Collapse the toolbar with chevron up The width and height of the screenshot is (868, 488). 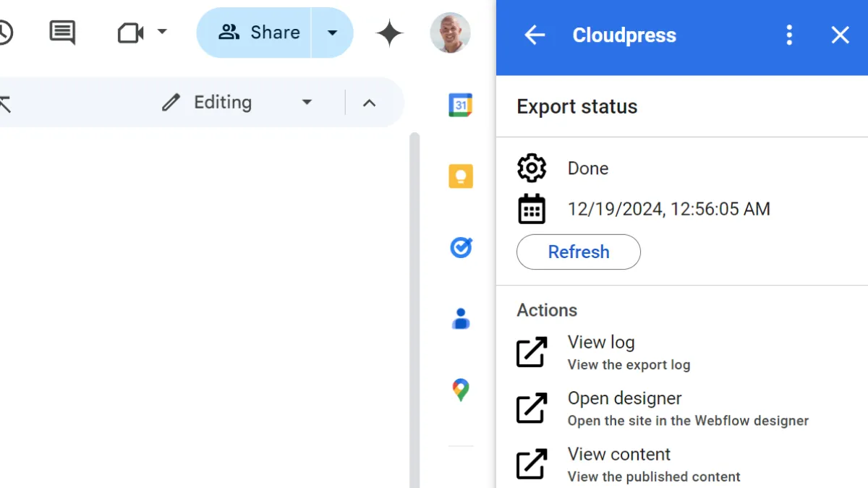click(369, 103)
